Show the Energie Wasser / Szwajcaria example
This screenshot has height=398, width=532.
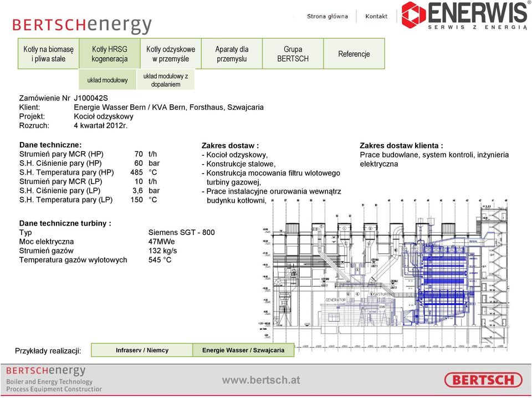click(x=243, y=350)
